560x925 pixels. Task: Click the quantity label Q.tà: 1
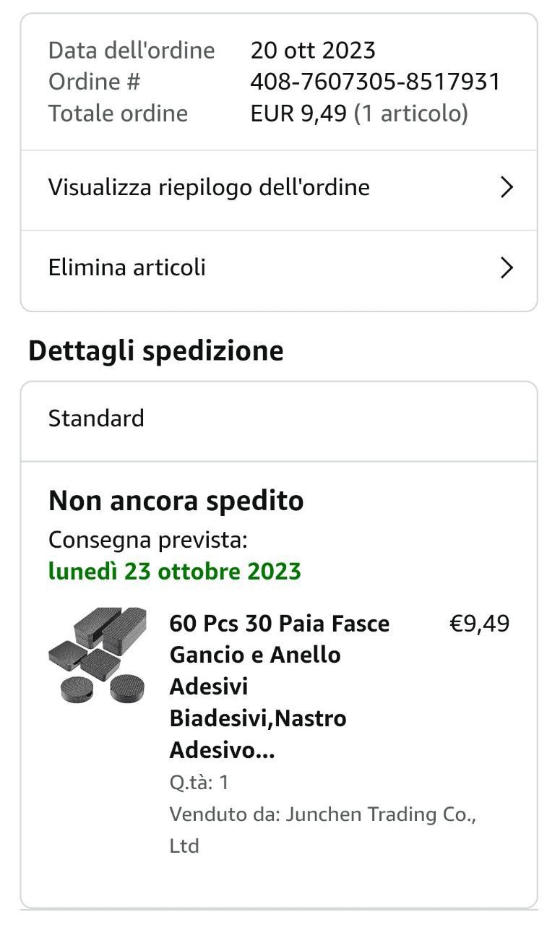coord(199,783)
